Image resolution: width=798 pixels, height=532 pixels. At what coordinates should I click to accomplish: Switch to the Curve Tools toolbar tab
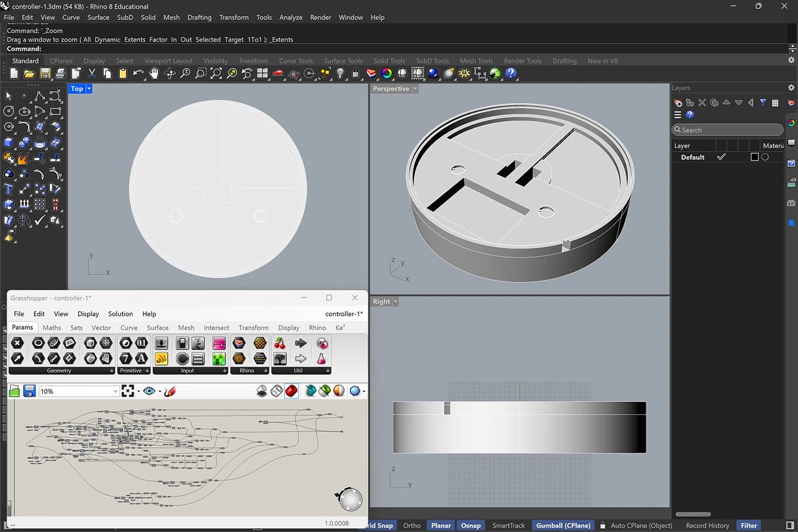tap(296, 61)
